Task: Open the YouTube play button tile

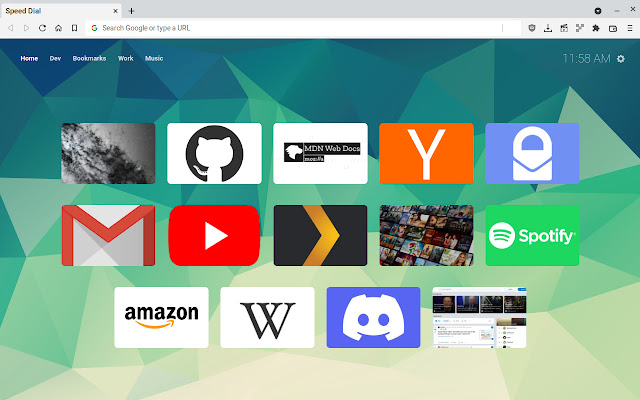Action: click(x=214, y=236)
